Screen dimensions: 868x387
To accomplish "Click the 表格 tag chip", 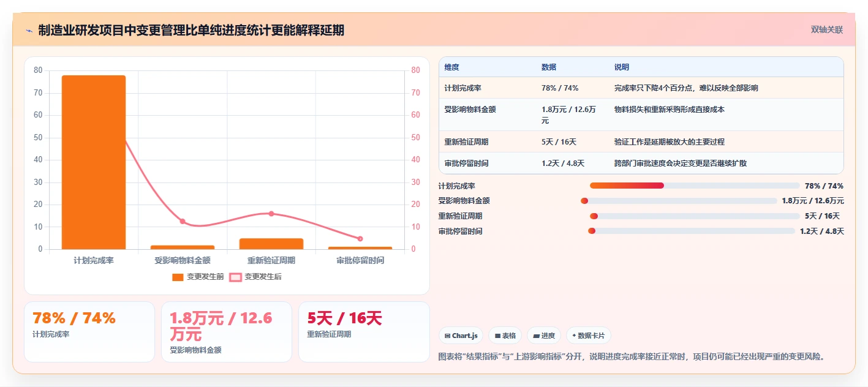I will click(x=505, y=336).
